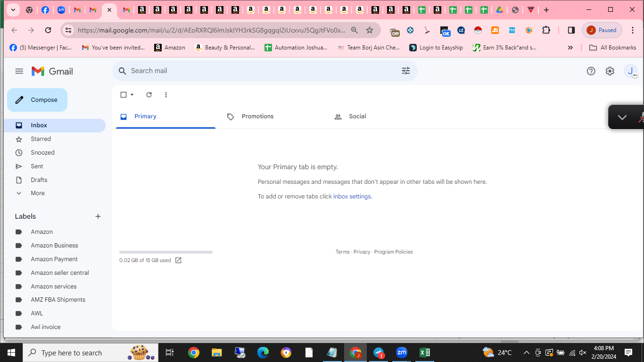Open the taskbar notification center icon

pos(628,353)
